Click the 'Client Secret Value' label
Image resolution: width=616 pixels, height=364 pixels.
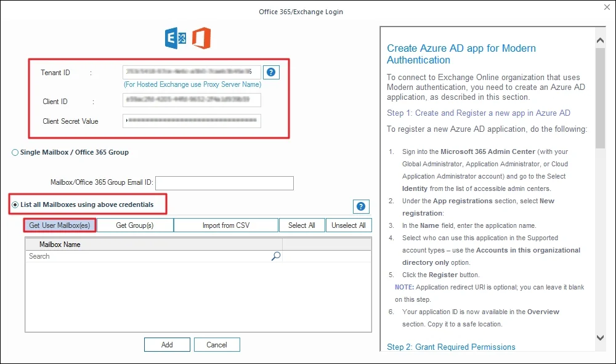(x=70, y=121)
